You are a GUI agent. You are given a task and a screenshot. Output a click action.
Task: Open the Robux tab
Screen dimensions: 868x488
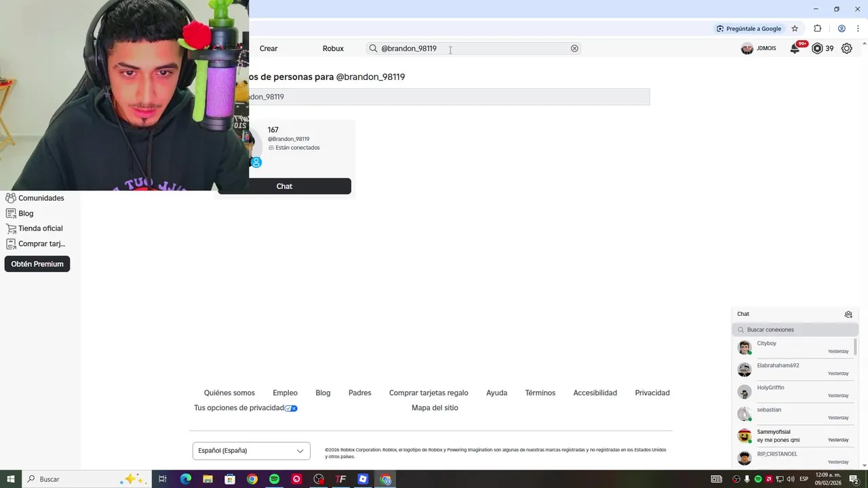point(333,48)
